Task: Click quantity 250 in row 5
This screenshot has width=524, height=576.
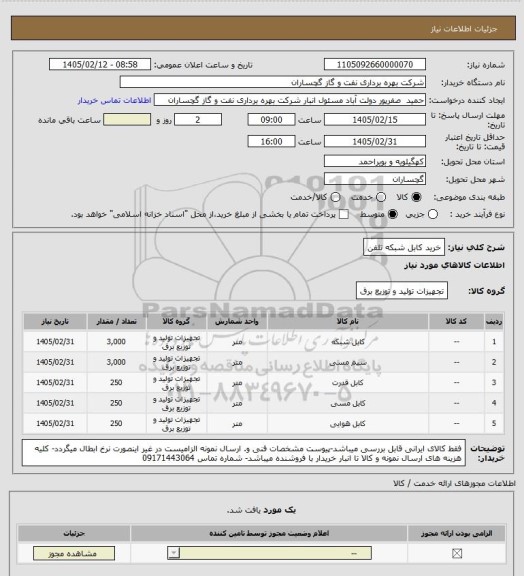Action: pyautogui.click(x=116, y=424)
